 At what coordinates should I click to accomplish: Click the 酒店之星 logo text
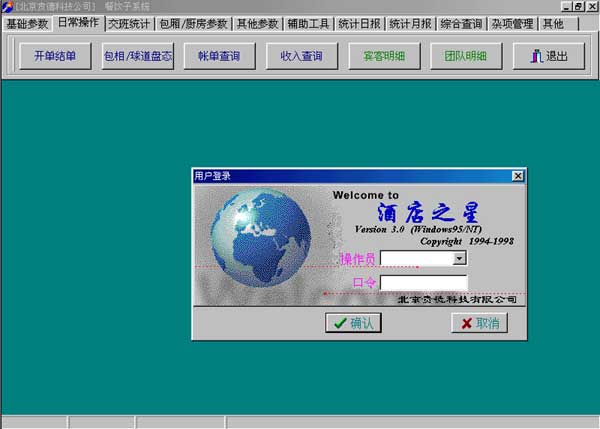pyautogui.click(x=428, y=213)
